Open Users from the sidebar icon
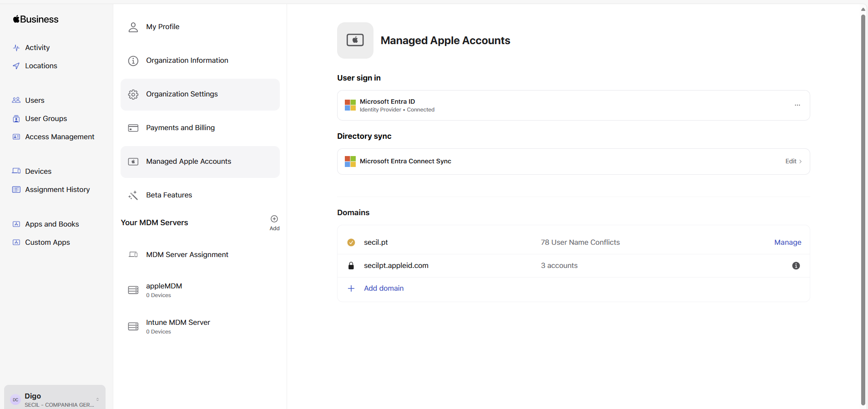The height and width of the screenshot is (409, 868). [16, 100]
